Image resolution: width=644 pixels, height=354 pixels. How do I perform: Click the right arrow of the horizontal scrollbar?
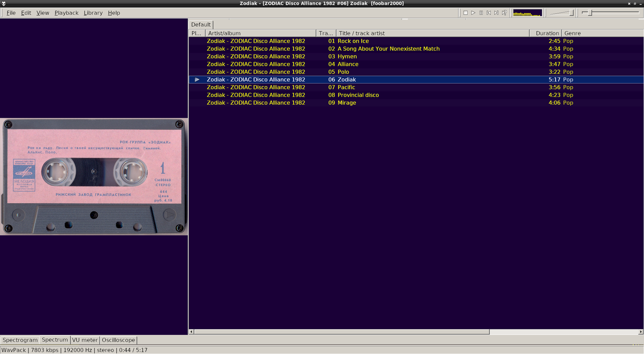[x=641, y=332]
